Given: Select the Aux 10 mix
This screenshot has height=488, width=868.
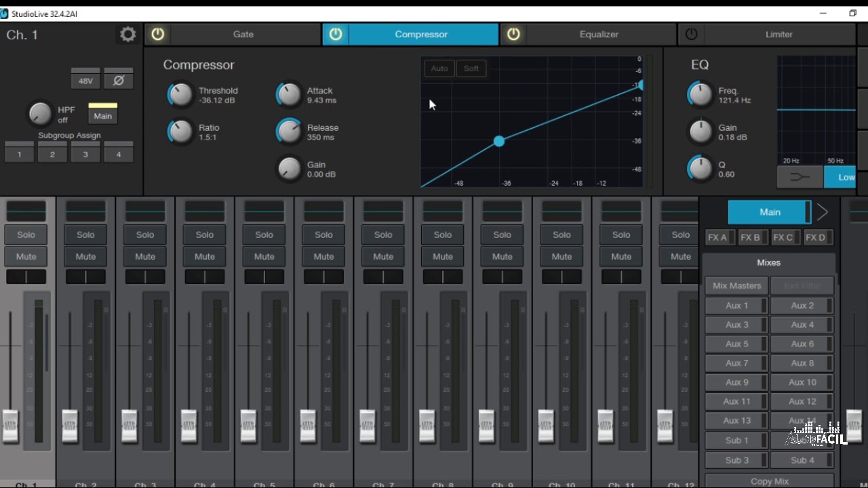Looking at the screenshot, I should [802, 382].
